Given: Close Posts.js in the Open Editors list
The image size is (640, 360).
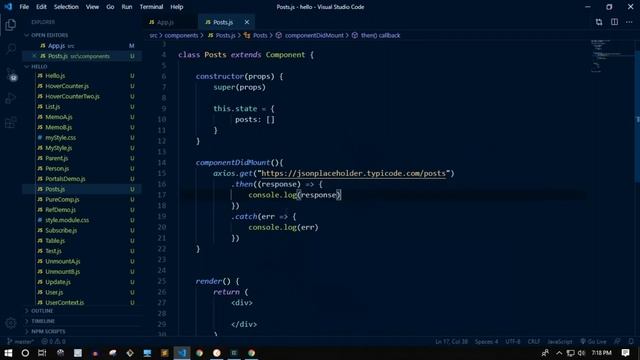Looking at the screenshot, I should tap(34, 56).
